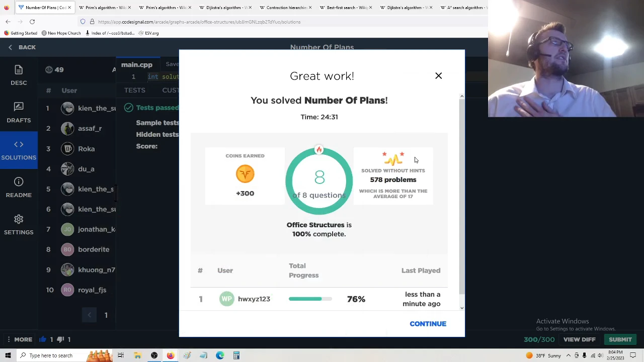Open the Calculator from taskbar

(236, 355)
